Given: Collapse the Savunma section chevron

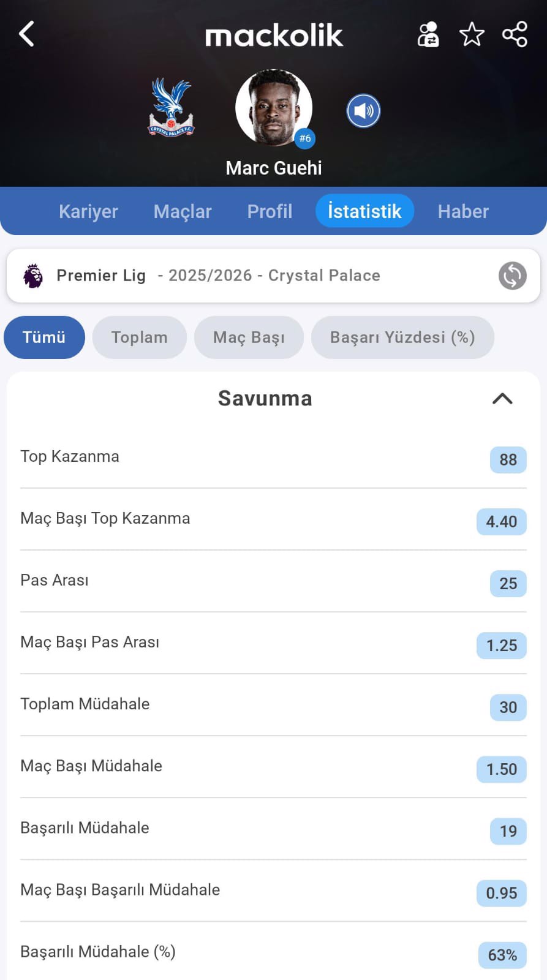Looking at the screenshot, I should coord(502,399).
